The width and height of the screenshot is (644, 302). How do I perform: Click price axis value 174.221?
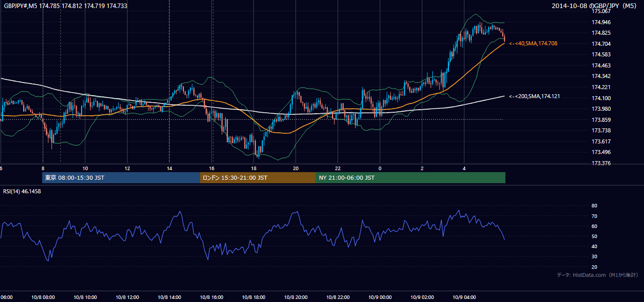tap(601, 87)
